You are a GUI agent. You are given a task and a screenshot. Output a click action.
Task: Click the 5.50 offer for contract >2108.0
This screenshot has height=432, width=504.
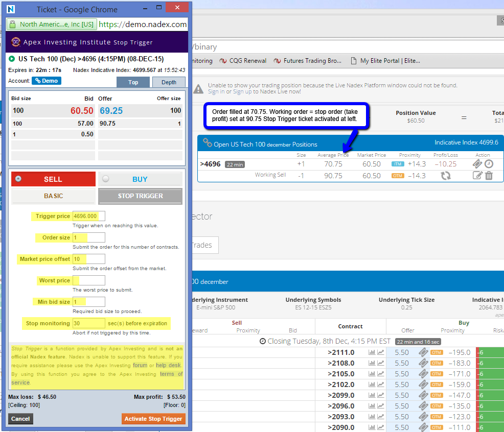[402, 363]
